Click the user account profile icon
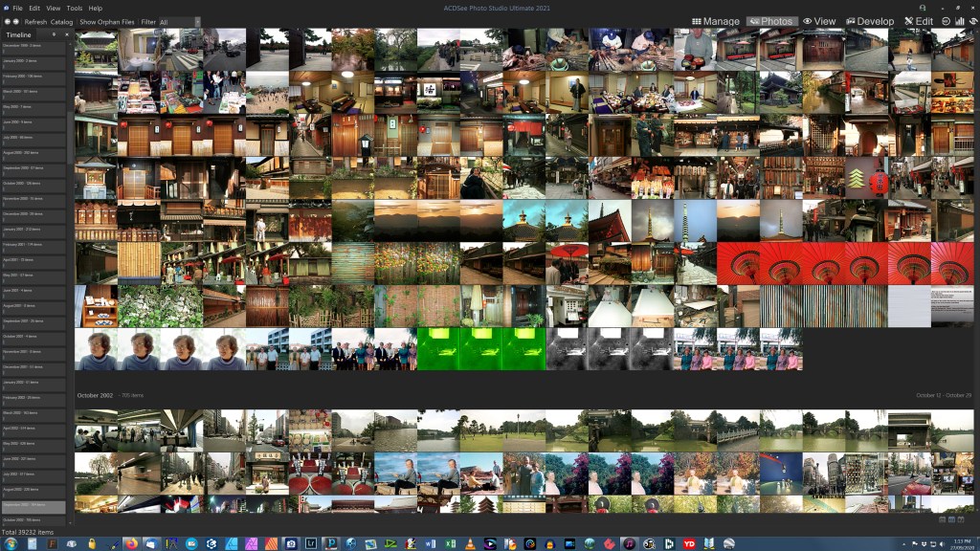Screen dimensions: 980x551 [922, 8]
